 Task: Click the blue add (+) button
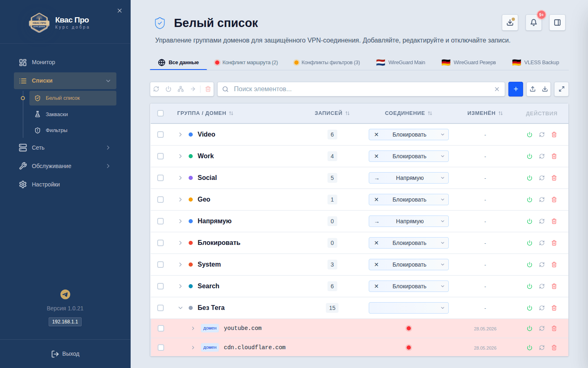click(516, 89)
